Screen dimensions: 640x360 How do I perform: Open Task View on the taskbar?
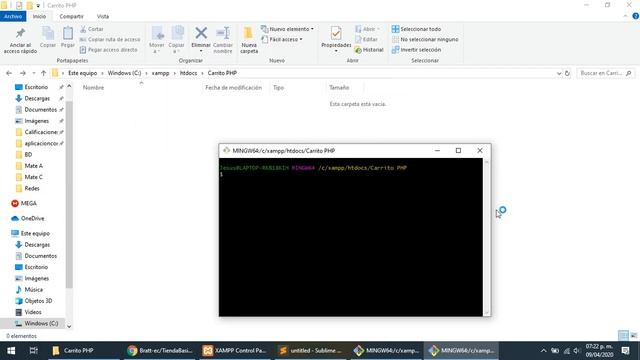tap(33, 351)
